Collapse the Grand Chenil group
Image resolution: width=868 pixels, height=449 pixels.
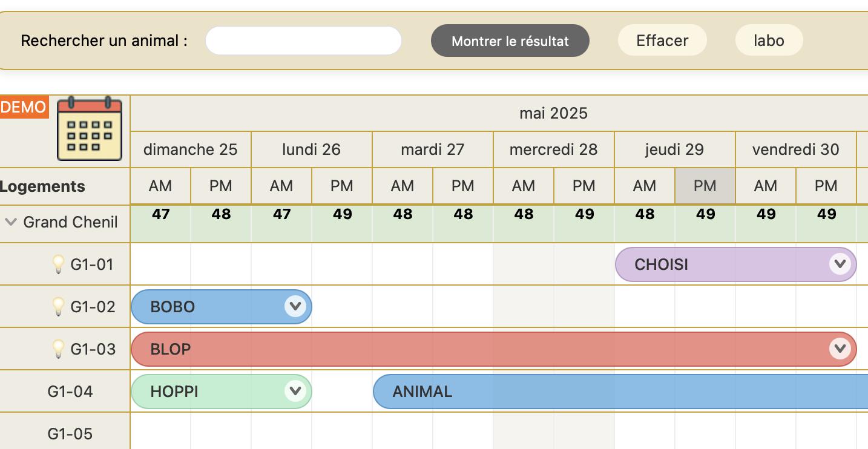coord(10,222)
